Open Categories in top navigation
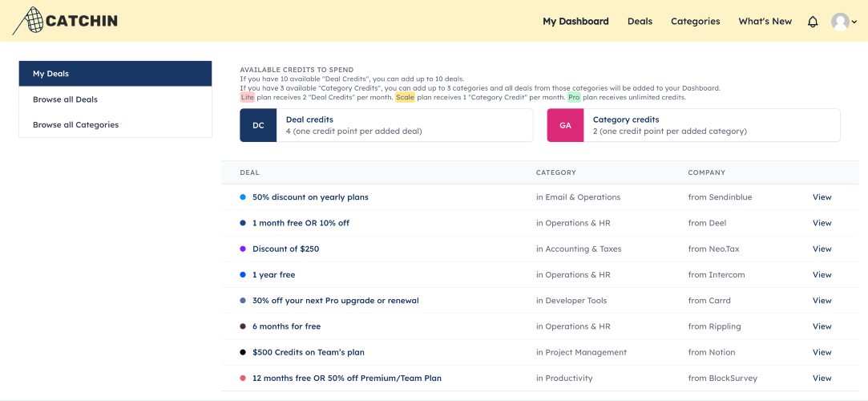 [x=696, y=22]
